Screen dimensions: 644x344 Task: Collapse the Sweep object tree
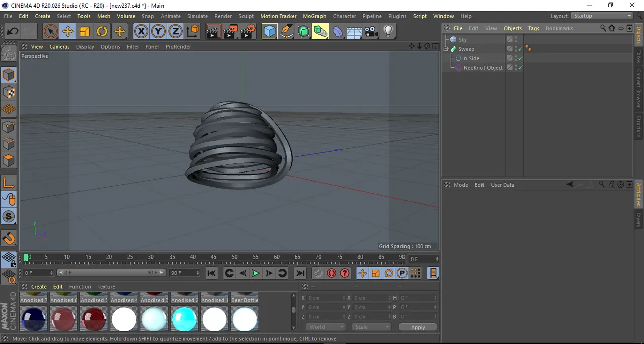click(446, 49)
